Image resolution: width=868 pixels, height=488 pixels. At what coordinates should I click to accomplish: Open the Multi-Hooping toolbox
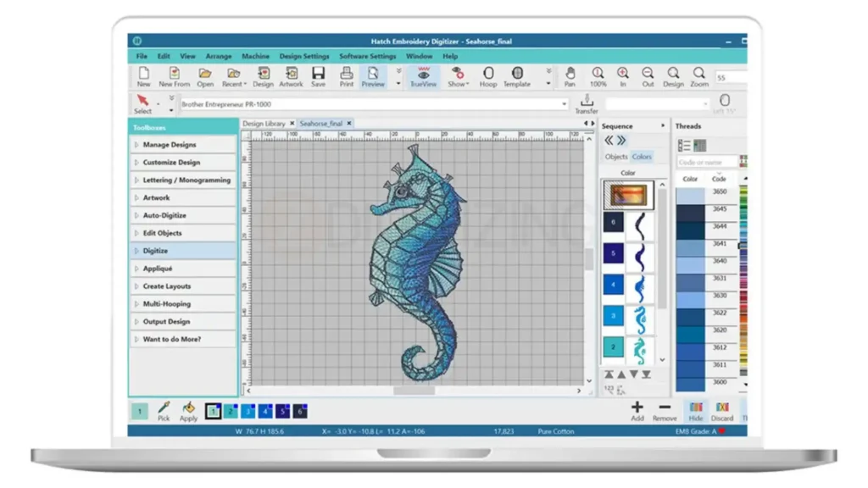[183, 304]
